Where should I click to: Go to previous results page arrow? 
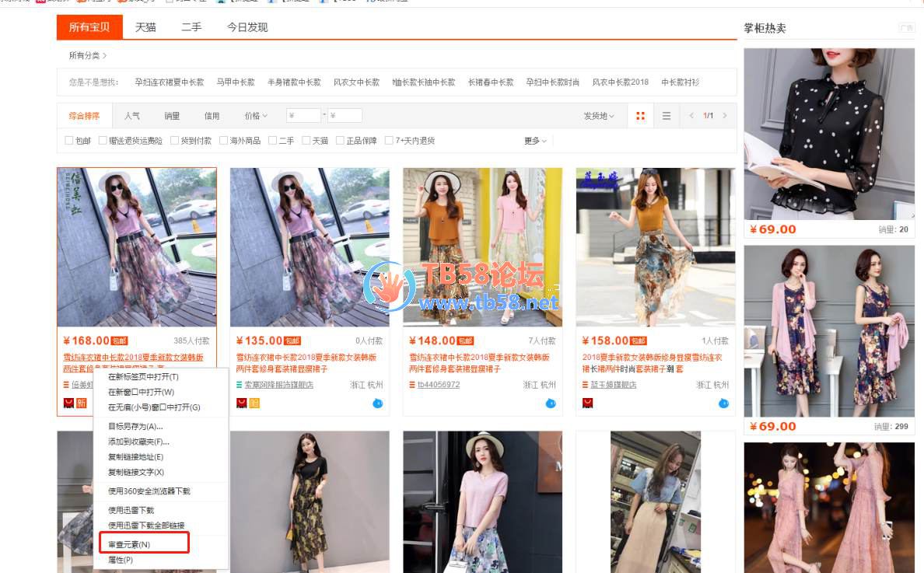tap(691, 116)
